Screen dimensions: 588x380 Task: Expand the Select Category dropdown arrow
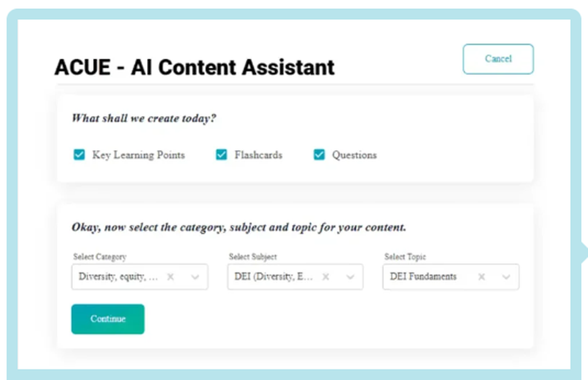tap(195, 277)
